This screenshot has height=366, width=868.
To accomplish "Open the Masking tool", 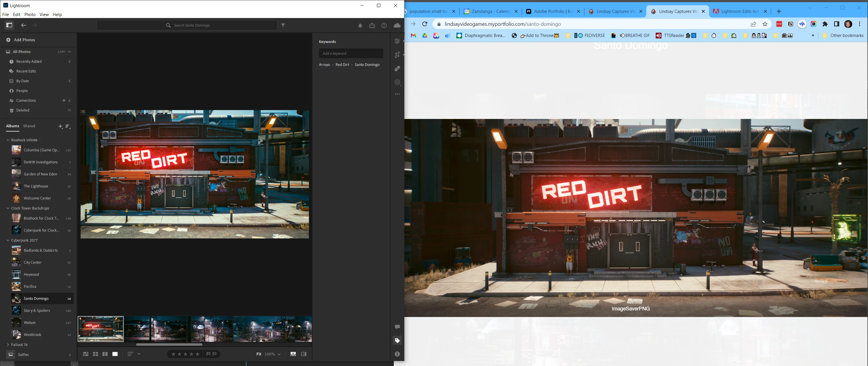I will (397, 83).
